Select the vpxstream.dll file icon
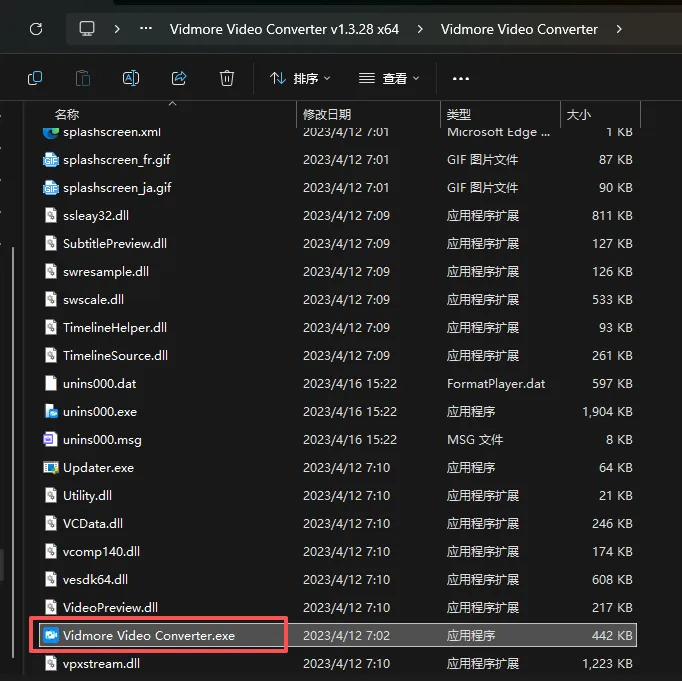 (x=51, y=663)
